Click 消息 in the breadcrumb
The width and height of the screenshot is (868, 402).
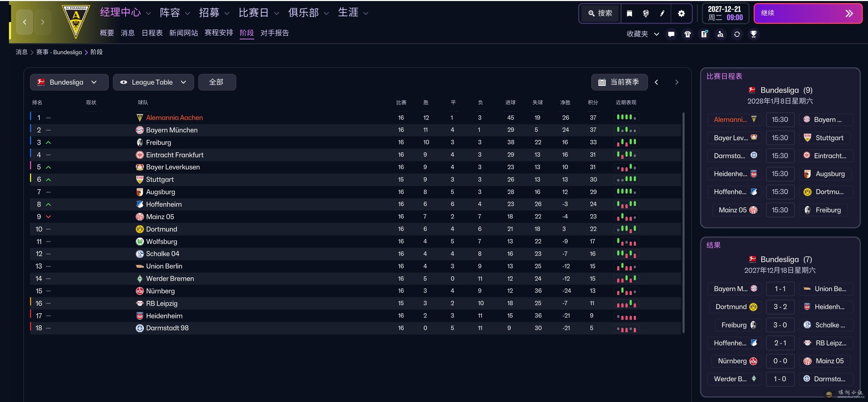pos(21,52)
